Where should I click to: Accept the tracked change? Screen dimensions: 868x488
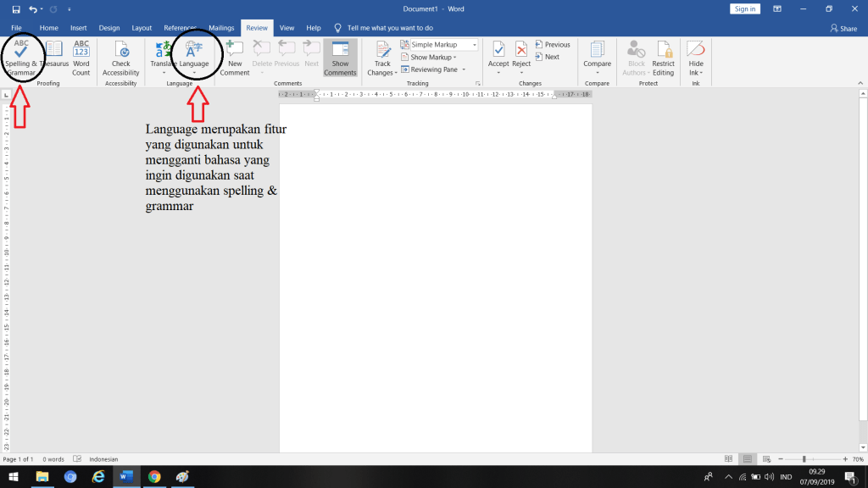498,58
